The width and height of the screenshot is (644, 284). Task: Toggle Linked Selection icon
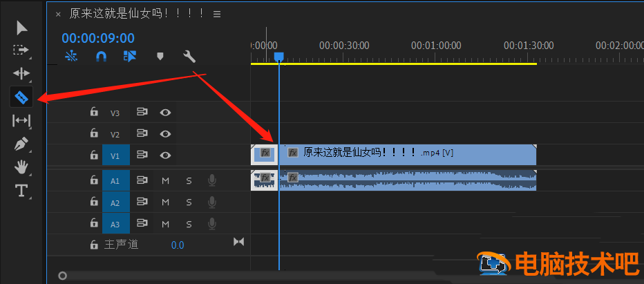[130, 56]
